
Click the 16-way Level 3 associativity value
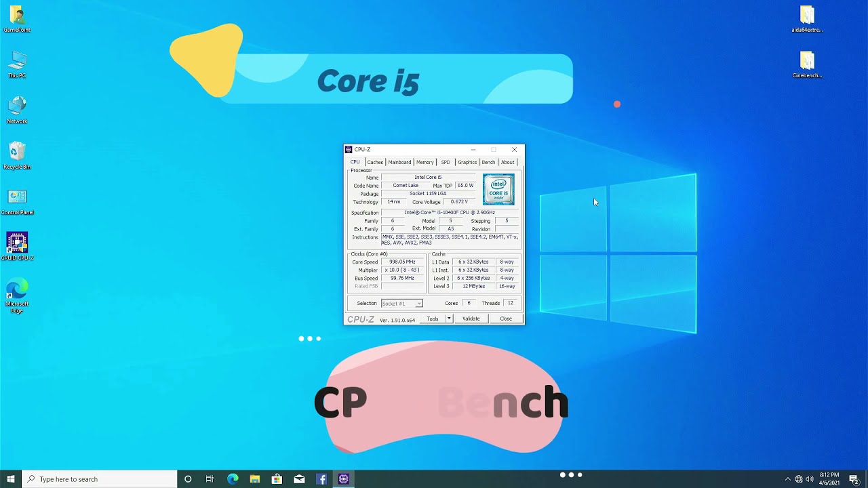pos(507,286)
